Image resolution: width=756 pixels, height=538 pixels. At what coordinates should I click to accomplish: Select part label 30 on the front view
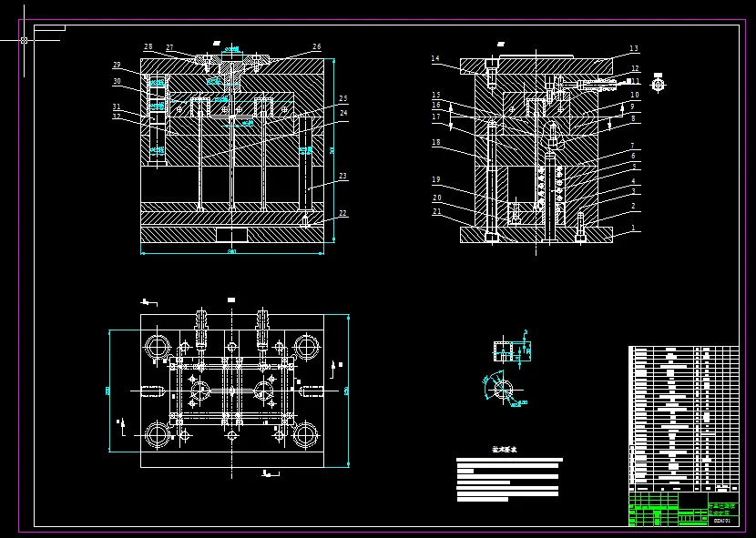pos(117,81)
